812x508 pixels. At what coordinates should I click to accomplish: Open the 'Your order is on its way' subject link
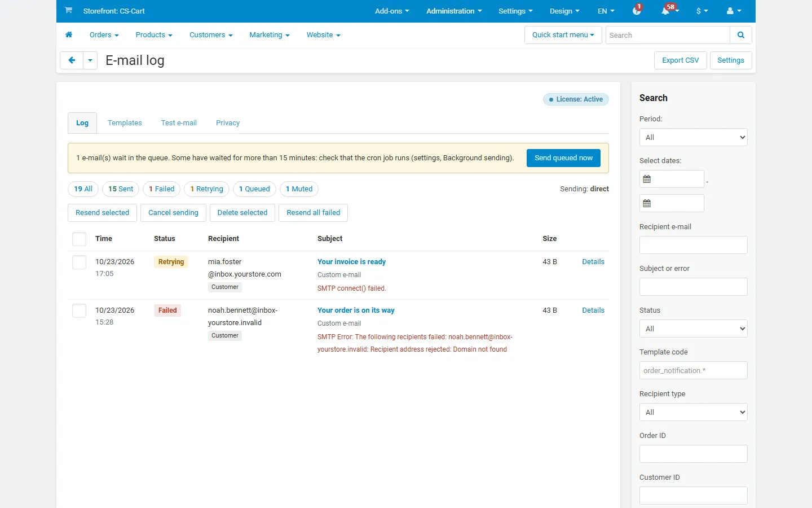click(x=356, y=310)
